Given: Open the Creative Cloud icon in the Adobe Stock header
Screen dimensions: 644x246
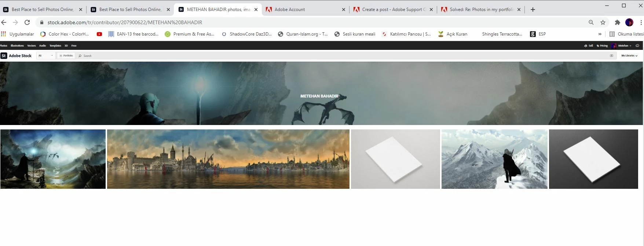Looking at the screenshot, I should coord(637,46).
